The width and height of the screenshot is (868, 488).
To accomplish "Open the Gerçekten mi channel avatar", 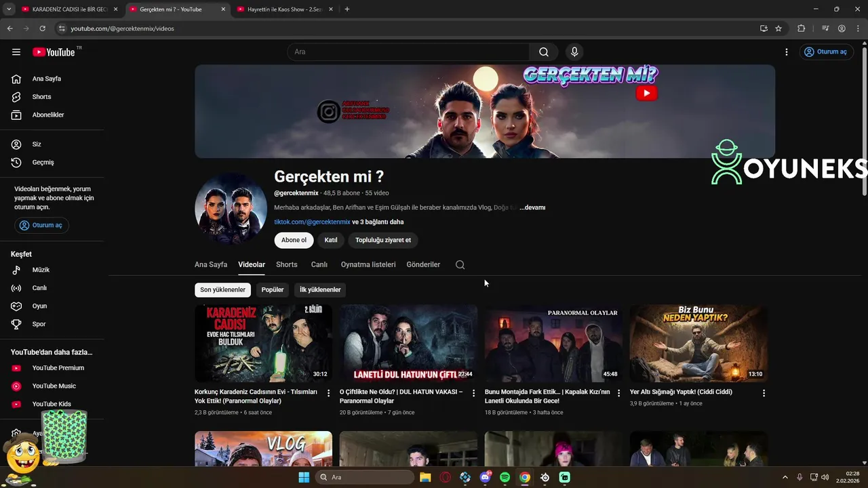I will click(x=231, y=208).
